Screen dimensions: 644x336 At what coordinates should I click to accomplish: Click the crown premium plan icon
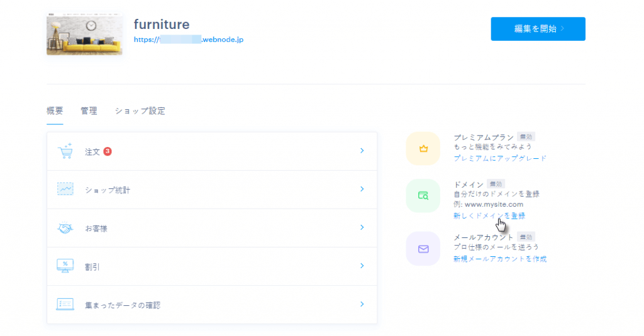423,148
